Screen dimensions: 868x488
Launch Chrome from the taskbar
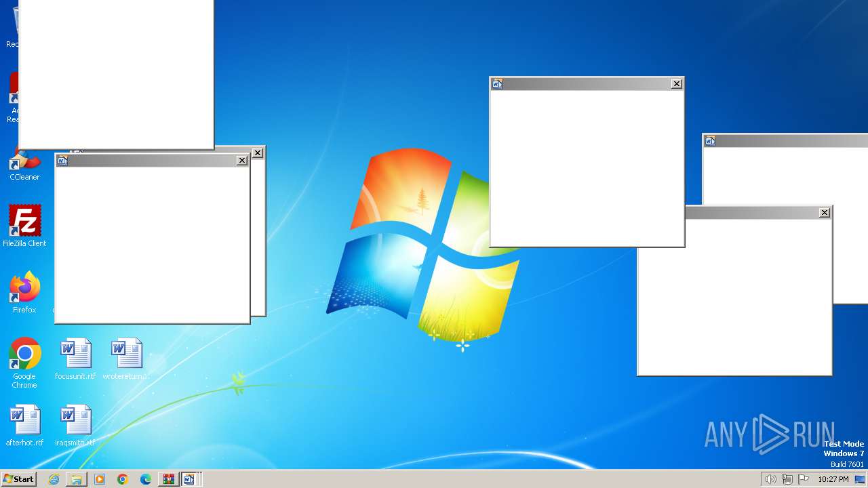click(x=123, y=479)
